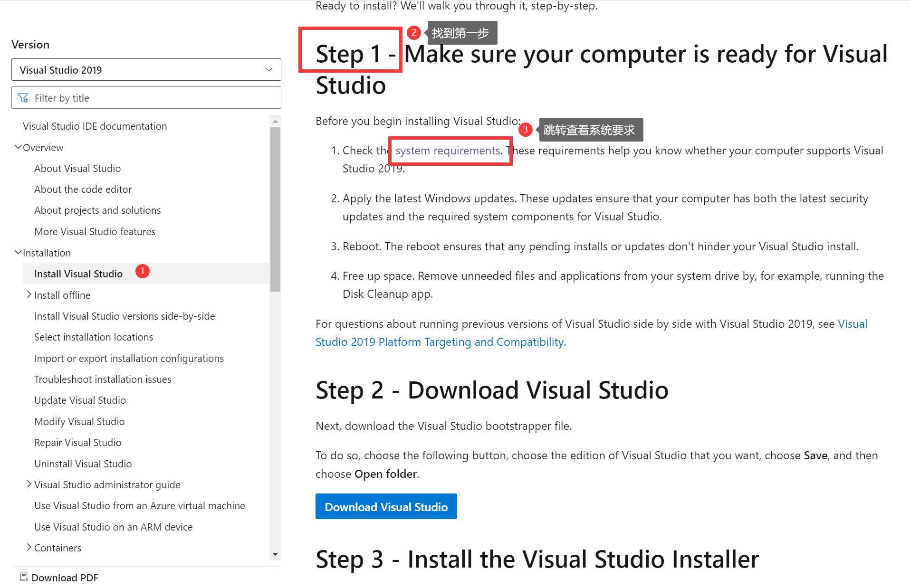The height and width of the screenshot is (588, 910).
Task: Click the filter funnel icon
Action: [23, 98]
